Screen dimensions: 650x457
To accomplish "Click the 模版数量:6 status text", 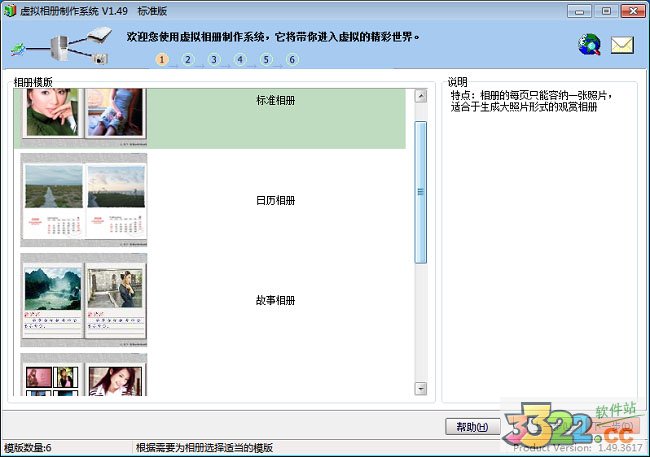I will pos(28,448).
